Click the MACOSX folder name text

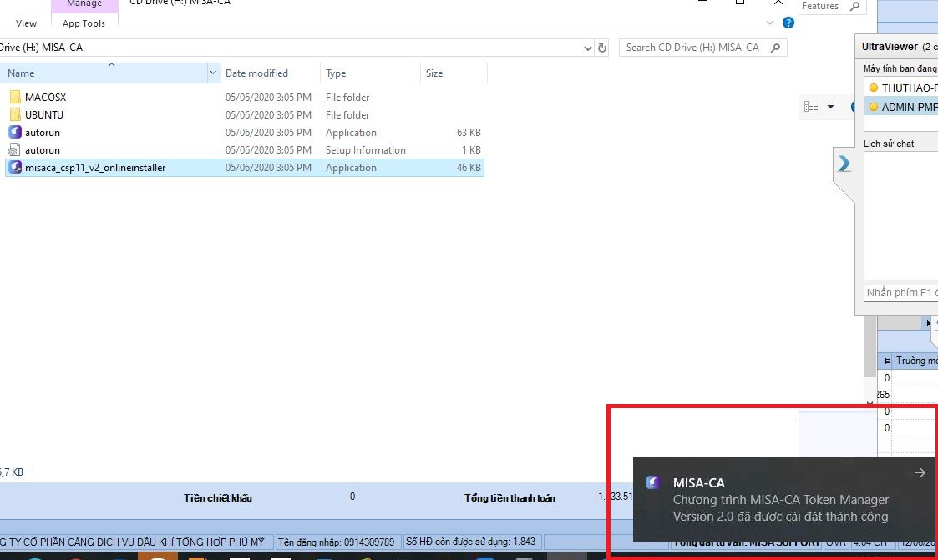pyautogui.click(x=45, y=98)
